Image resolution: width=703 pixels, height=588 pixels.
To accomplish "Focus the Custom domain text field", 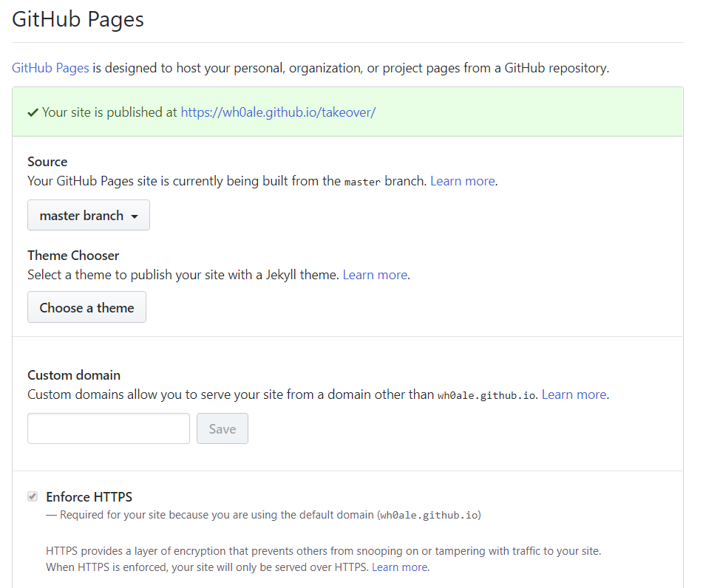I will [x=109, y=429].
